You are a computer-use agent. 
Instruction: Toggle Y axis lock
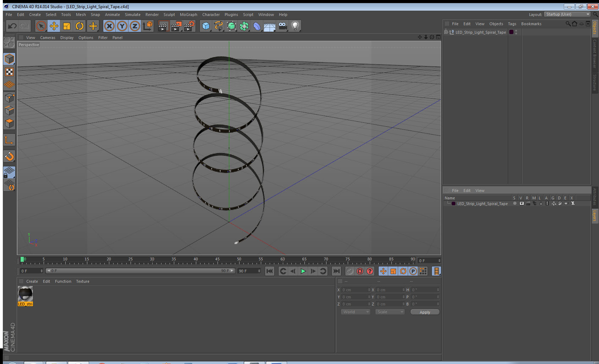tap(122, 26)
